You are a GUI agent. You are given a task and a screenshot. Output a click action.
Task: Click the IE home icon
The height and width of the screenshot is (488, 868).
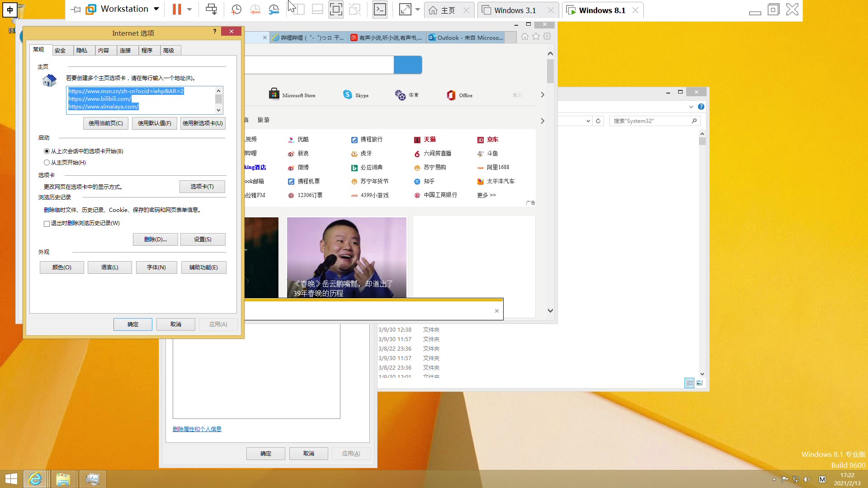pyautogui.click(x=524, y=37)
